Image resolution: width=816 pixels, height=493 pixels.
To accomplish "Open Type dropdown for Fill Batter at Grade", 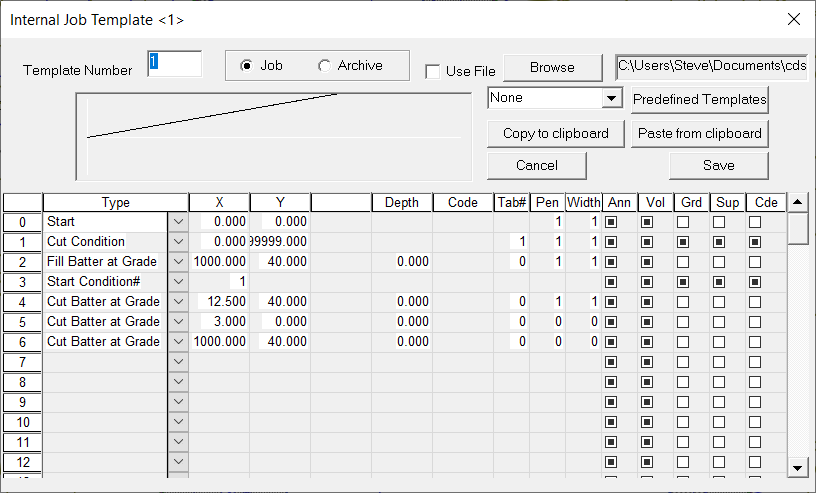I will click(x=178, y=261).
